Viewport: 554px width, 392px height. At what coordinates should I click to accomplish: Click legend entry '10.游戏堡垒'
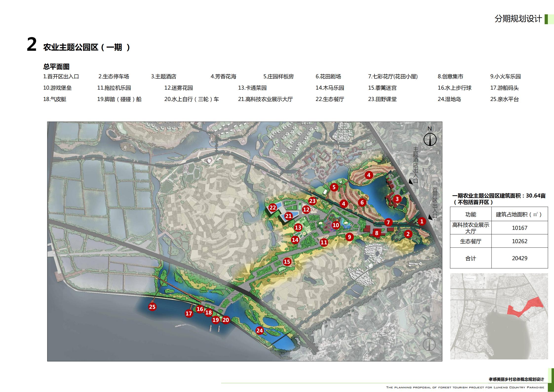tap(57, 88)
